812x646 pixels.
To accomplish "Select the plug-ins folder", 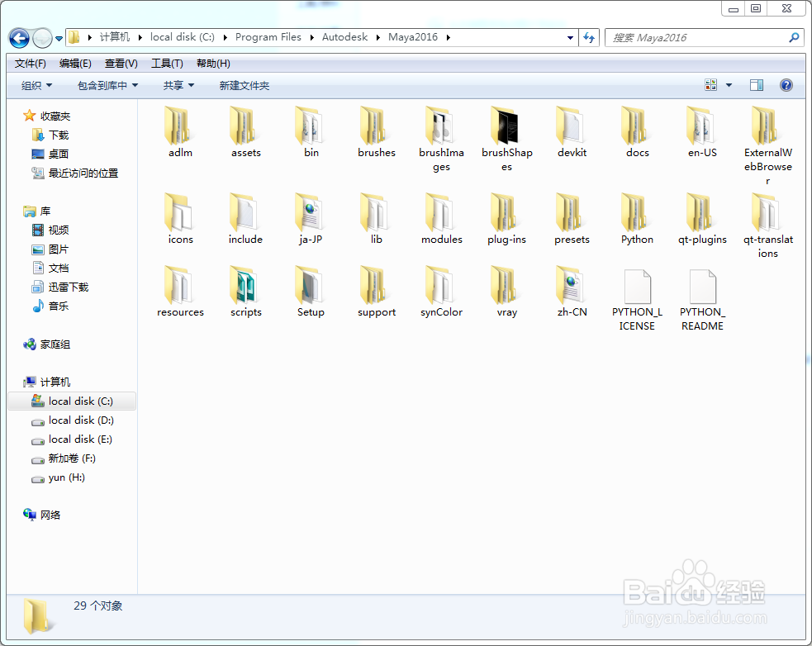I will 506,219.
